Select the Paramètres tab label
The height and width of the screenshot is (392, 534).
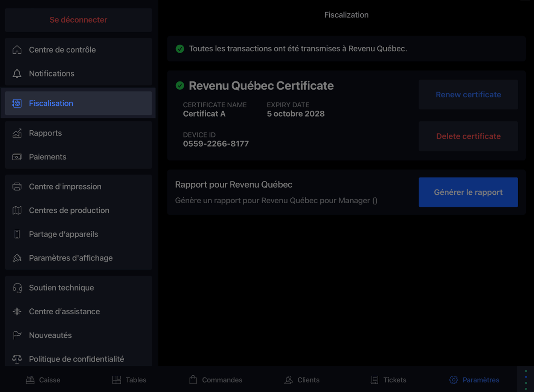point(481,380)
